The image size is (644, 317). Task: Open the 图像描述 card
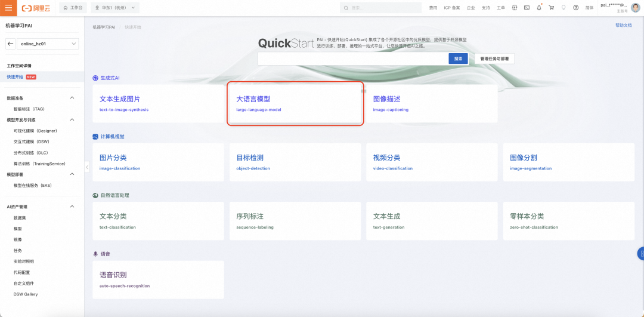click(x=432, y=104)
